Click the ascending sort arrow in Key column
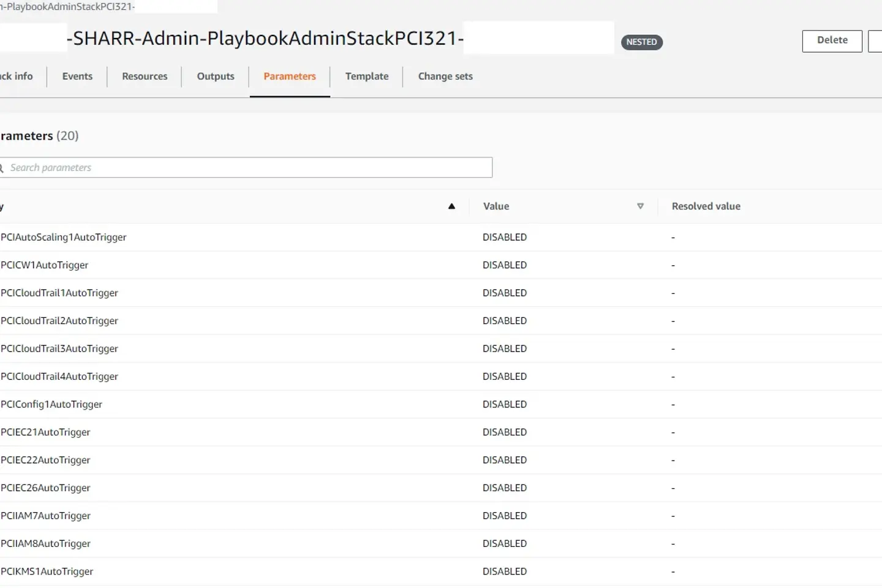Screen dimensions: 882x588 [451, 206]
